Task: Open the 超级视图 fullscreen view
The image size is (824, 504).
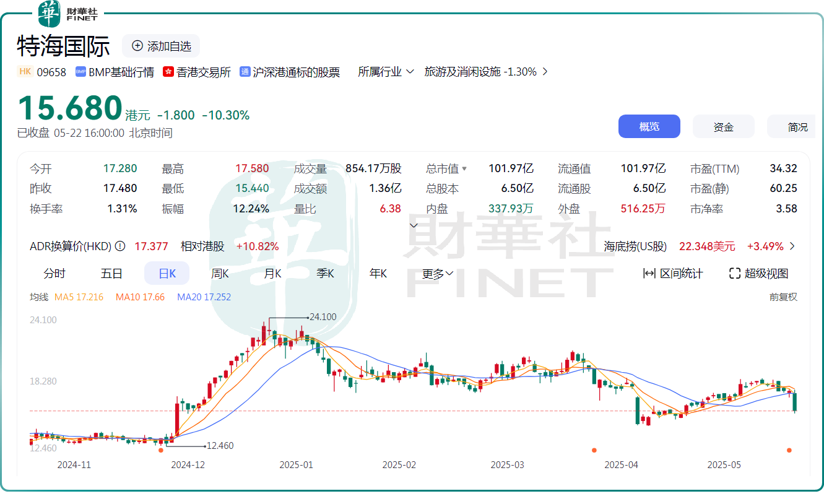Action: click(759, 273)
